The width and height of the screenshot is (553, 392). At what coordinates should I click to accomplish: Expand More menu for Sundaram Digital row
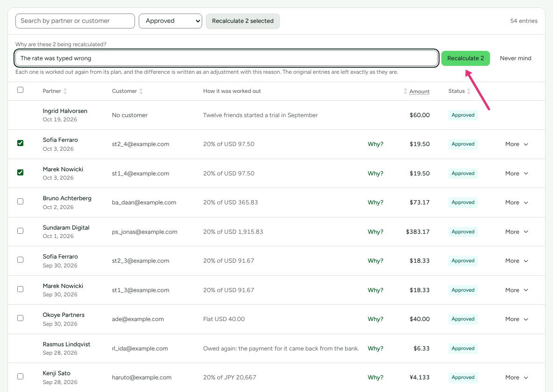pyautogui.click(x=516, y=231)
